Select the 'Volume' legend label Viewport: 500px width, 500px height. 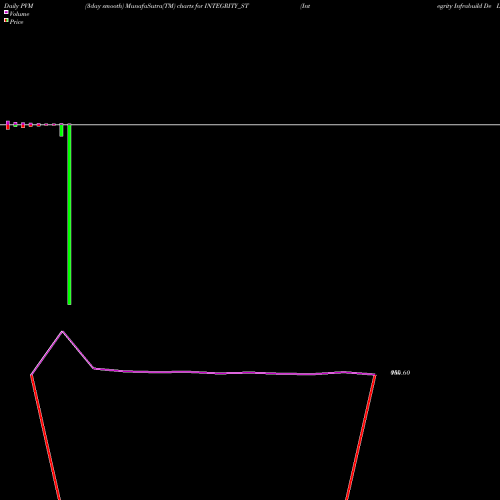19,14
